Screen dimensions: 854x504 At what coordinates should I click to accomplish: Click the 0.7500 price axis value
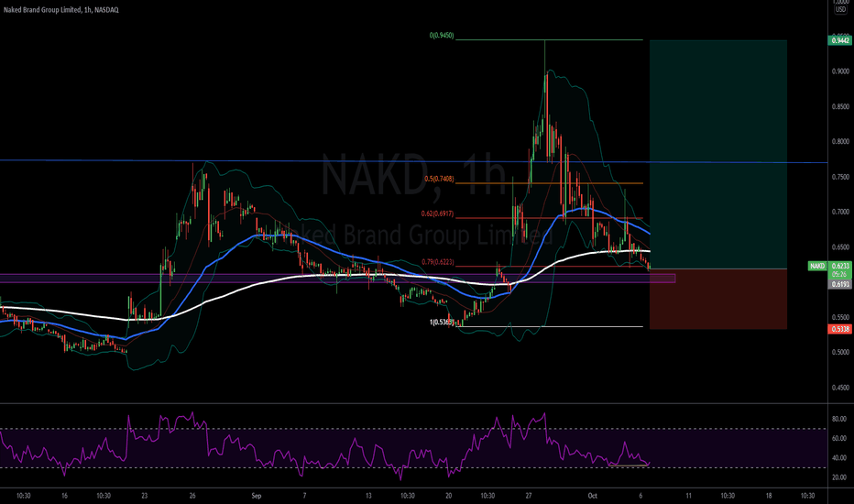[840, 177]
